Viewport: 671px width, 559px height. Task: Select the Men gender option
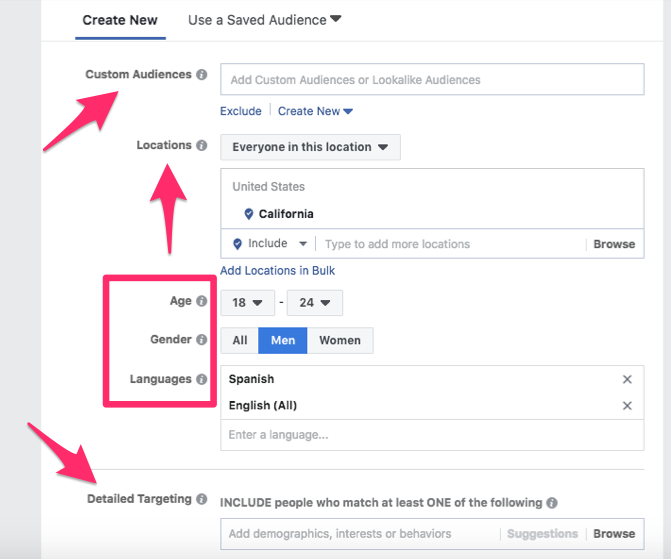click(x=283, y=340)
